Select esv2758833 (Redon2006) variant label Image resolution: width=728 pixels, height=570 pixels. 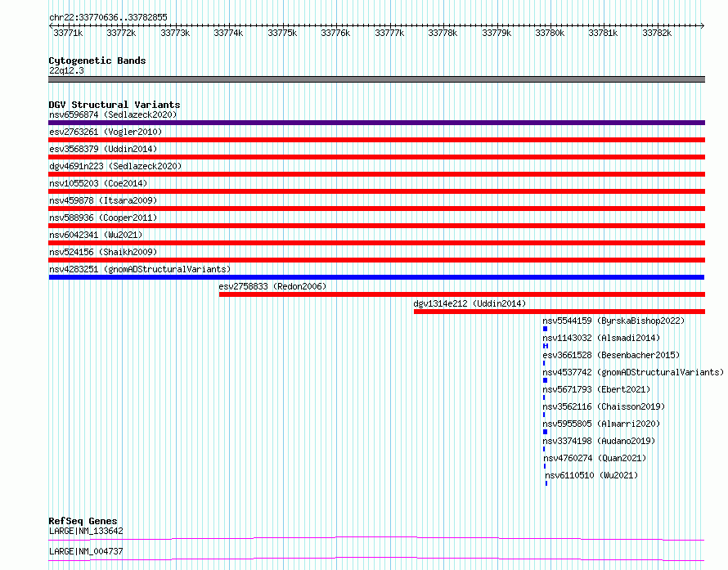tap(272, 286)
